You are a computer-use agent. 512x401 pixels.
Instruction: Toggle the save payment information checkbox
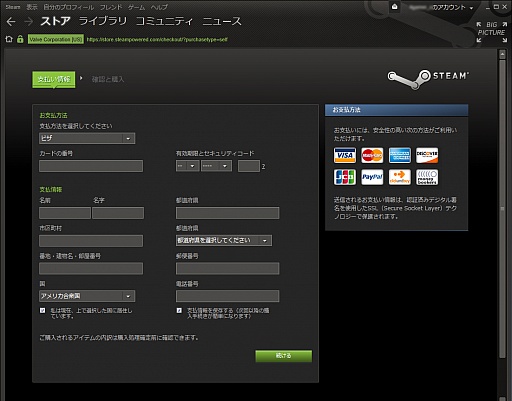coord(179,310)
